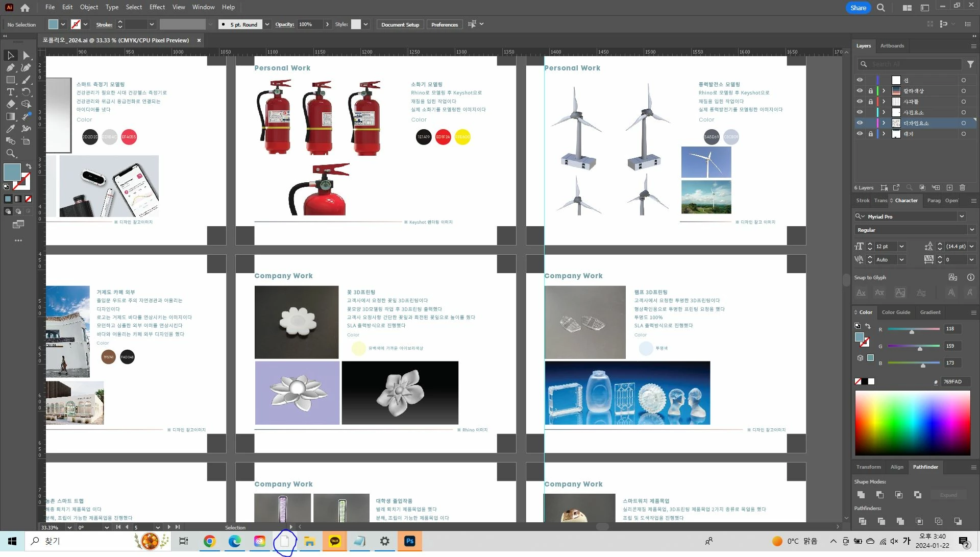The height and width of the screenshot is (557, 980).
Task: Unlock the 사각틀 layer
Action: 871,102
